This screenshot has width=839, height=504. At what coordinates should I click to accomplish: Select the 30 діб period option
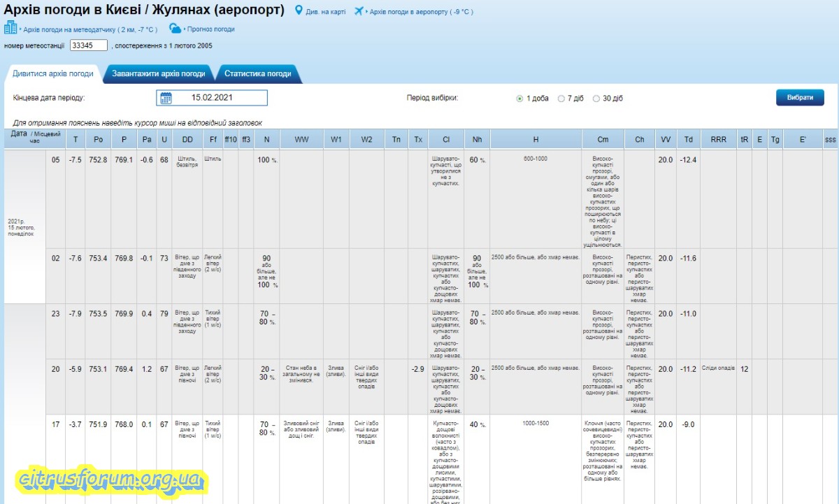596,99
